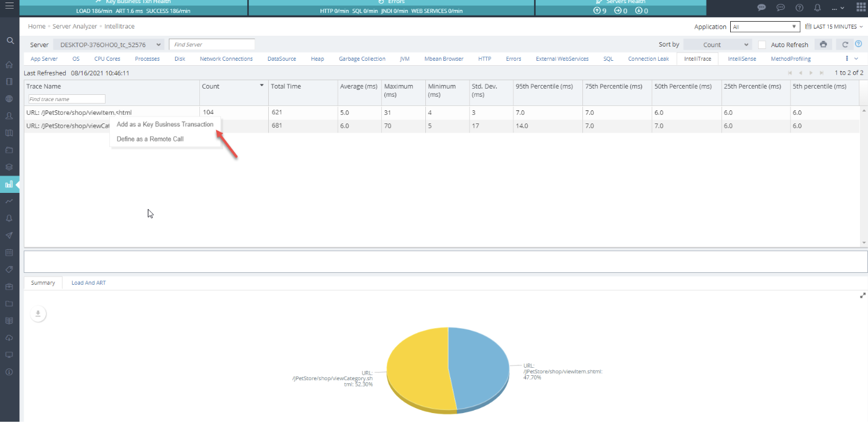Click the Trace Name column header
This screenshot has width=868, height=423.
(43, 86)
